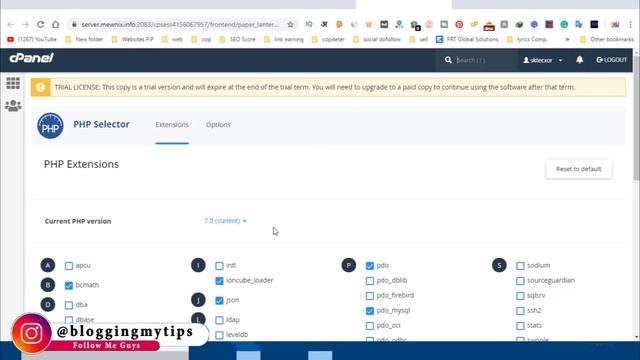Enable the ldap extension checkbox
This screenshot has width=640, height=360.
[x=219, y=320]
